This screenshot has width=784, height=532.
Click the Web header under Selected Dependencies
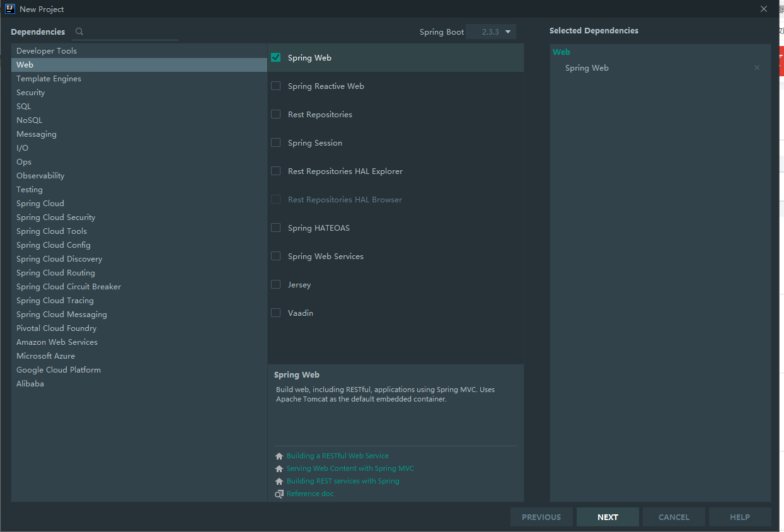(562, 52)
